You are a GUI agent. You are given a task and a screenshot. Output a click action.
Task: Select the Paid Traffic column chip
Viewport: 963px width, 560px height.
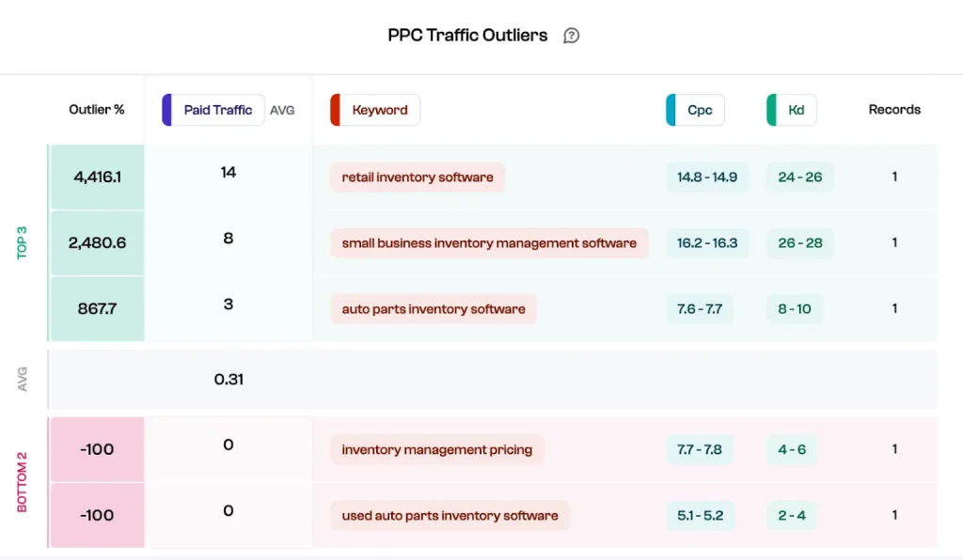(213, 110)
